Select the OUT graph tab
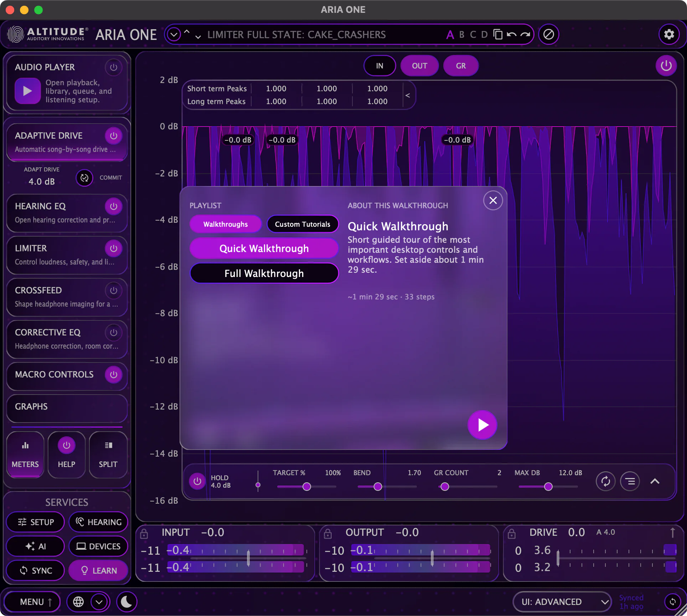This screenshot has width=687, height=616. click(419, 66)
